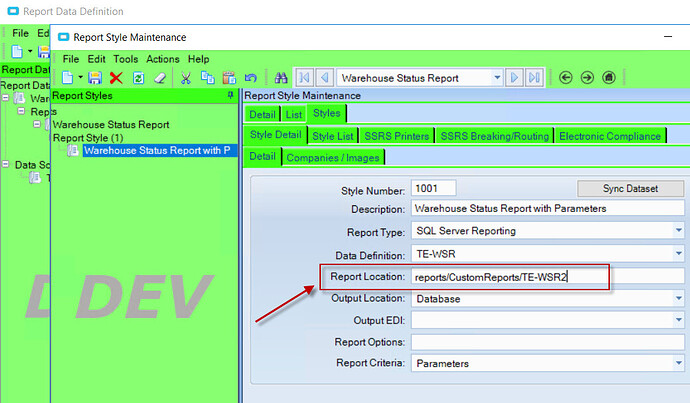This screenshot has height=403, width=690.
Task: Collapse the Rep node in background tree
Action: point(21,111)
